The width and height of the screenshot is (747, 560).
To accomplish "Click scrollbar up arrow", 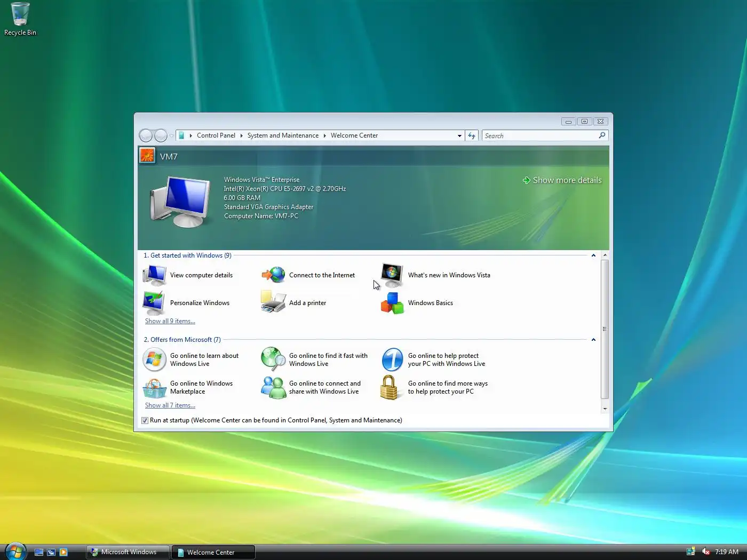I will 605,255.
